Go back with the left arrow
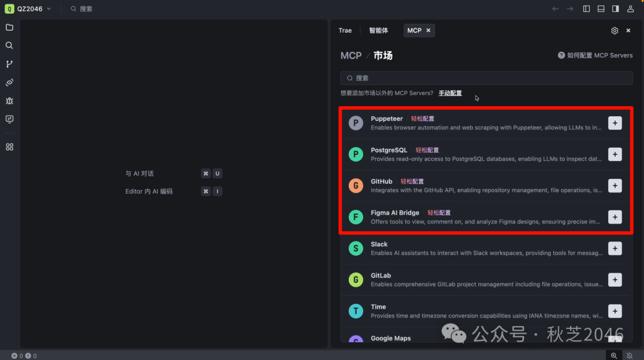Viewport: 644px width, 360px height. pos(555,8)
